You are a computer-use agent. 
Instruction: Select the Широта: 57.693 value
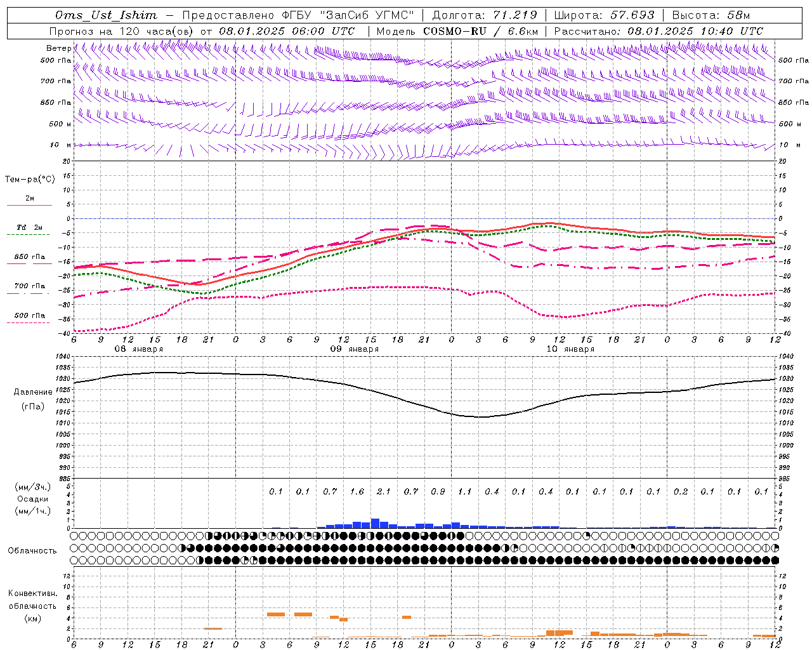pos(604,15)
